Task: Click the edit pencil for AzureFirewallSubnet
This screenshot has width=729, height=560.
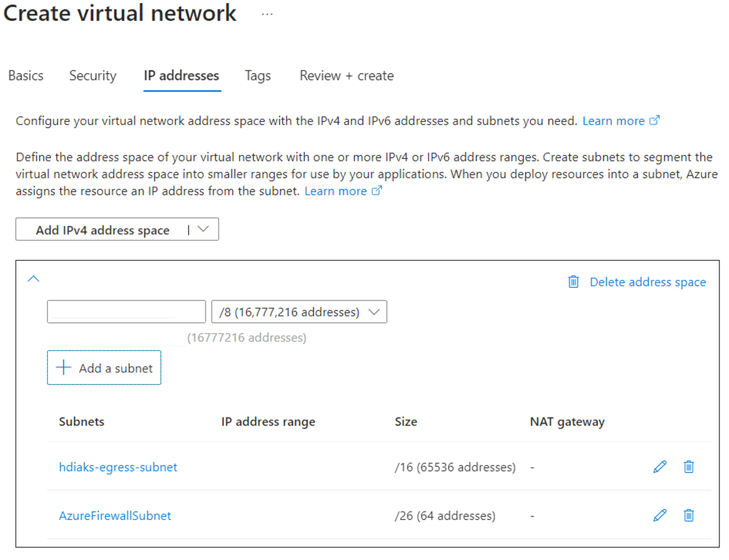Action: (x=659, y=515)
